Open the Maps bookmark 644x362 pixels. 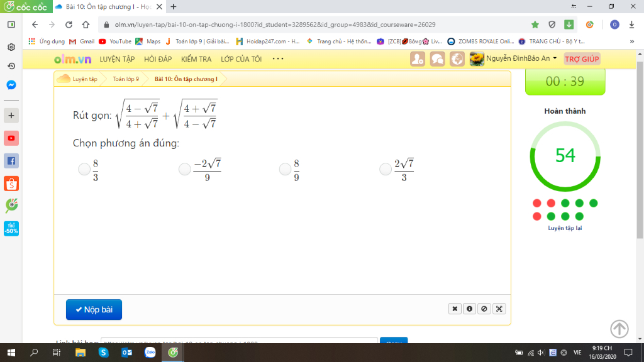point(148,41)
